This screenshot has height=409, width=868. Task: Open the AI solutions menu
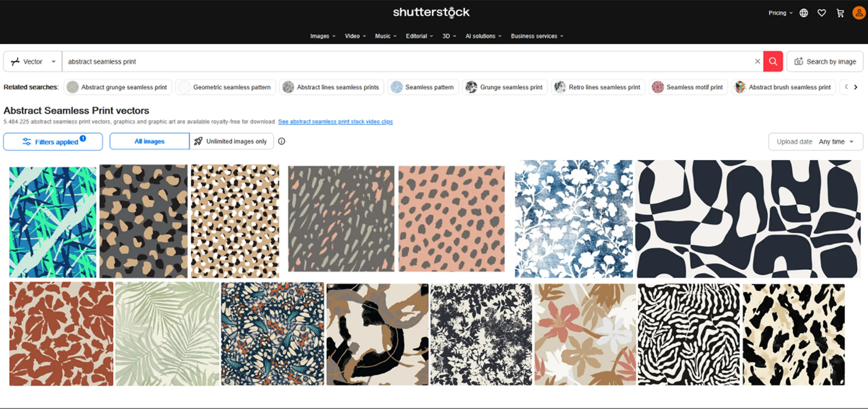click(483, 36)
